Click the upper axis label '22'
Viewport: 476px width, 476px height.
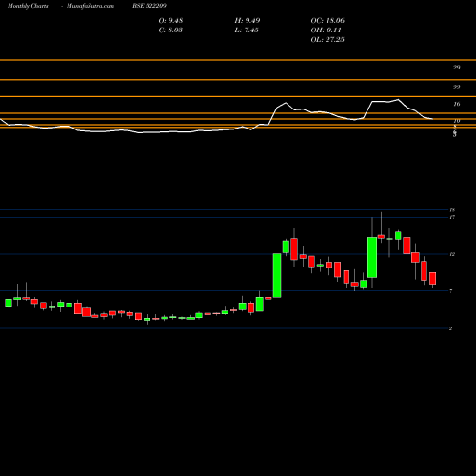pyautogui.click(x=456, y=87)
